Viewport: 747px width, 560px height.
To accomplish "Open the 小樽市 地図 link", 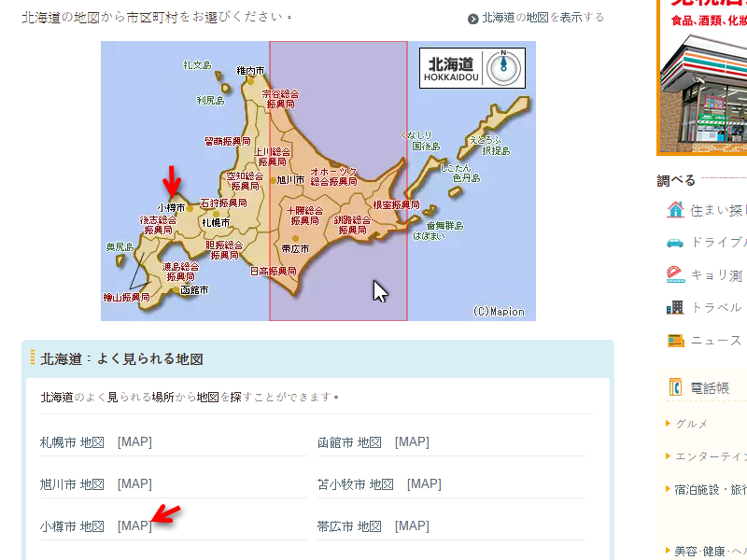I will pos(72,526).
